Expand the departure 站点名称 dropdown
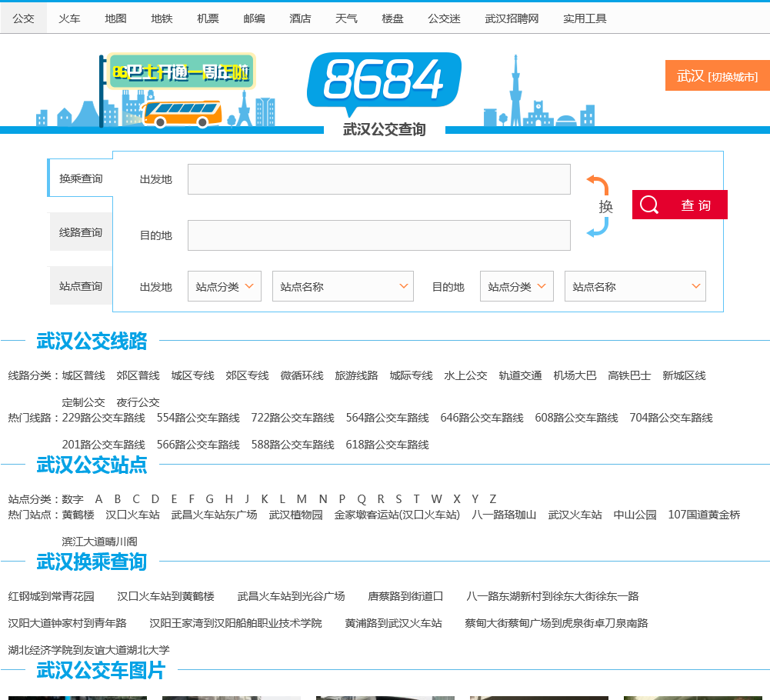The width and height of the screenshot is (770, 700). click(343, 286)
